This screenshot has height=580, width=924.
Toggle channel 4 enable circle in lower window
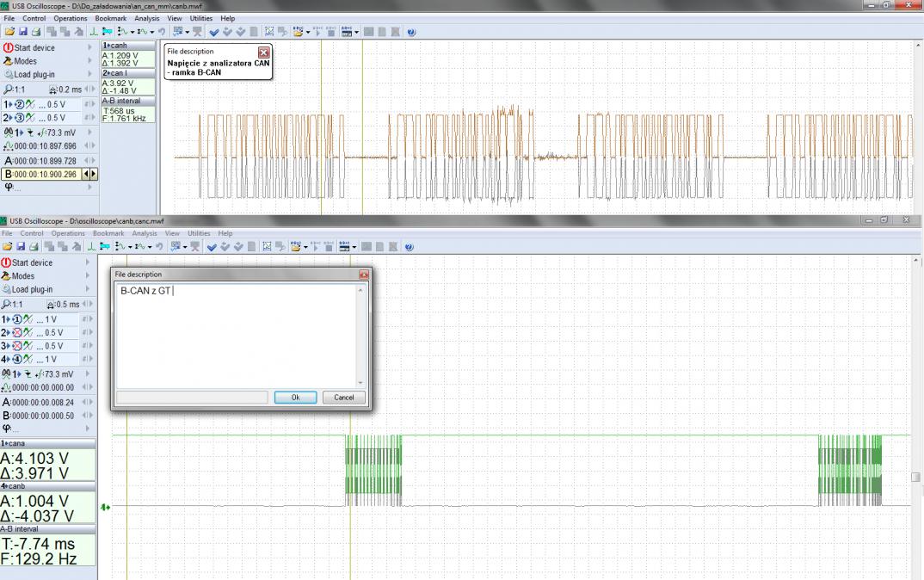pos(17,359)
